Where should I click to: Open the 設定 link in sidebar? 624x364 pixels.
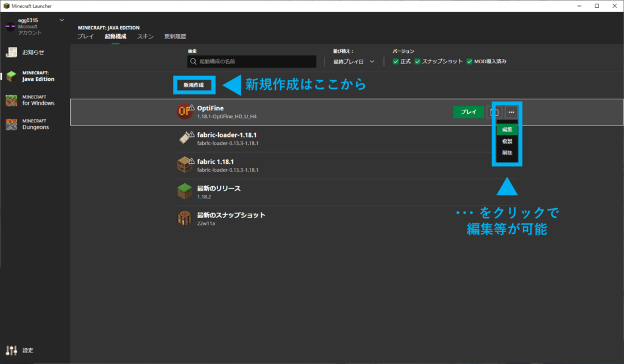28,351
